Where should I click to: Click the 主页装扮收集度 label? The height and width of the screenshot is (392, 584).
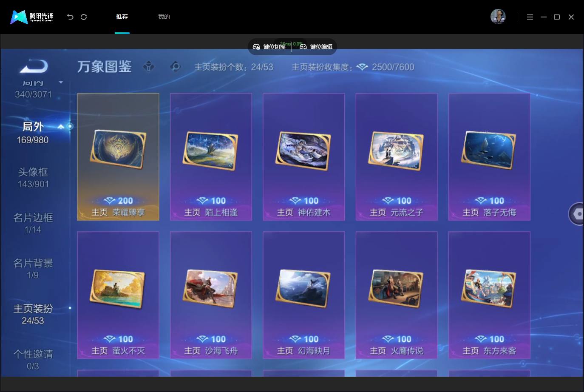point(322,67)
